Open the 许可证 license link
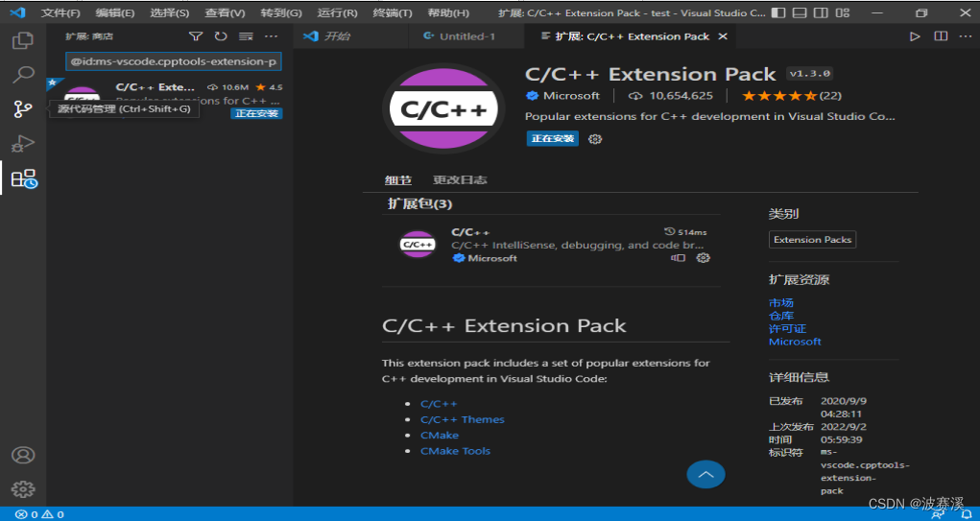 (787, 328)
